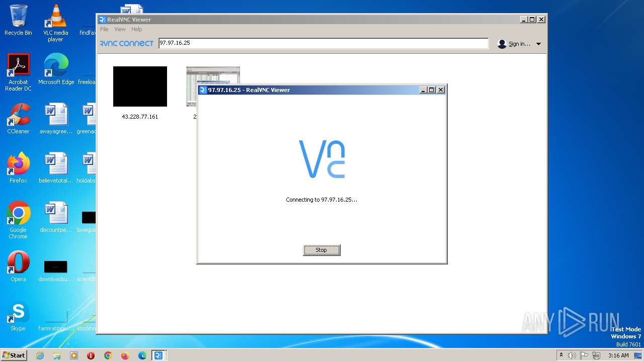
Task: Open Internet Explorer from the taskbar
Action: point(40,355)
